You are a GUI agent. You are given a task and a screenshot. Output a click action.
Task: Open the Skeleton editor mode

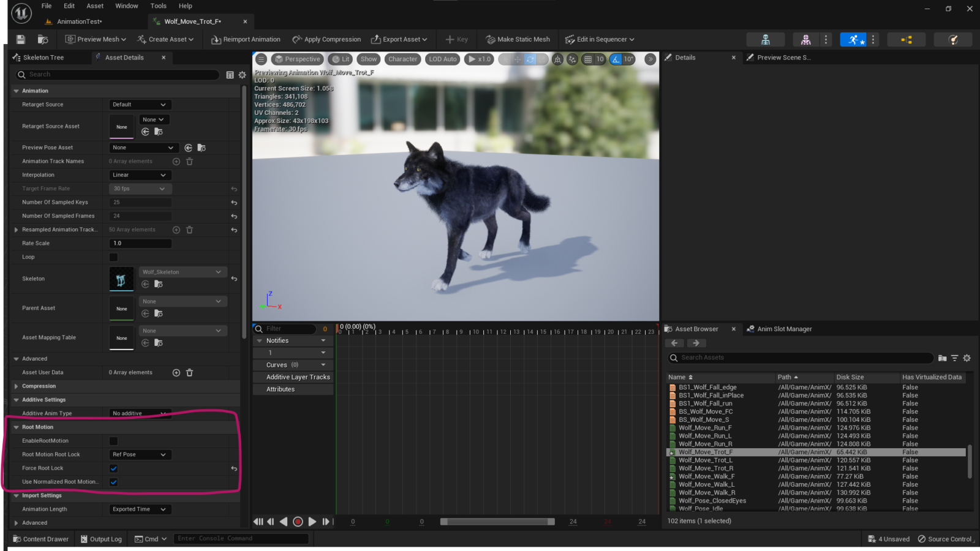(x=766, y=39)
